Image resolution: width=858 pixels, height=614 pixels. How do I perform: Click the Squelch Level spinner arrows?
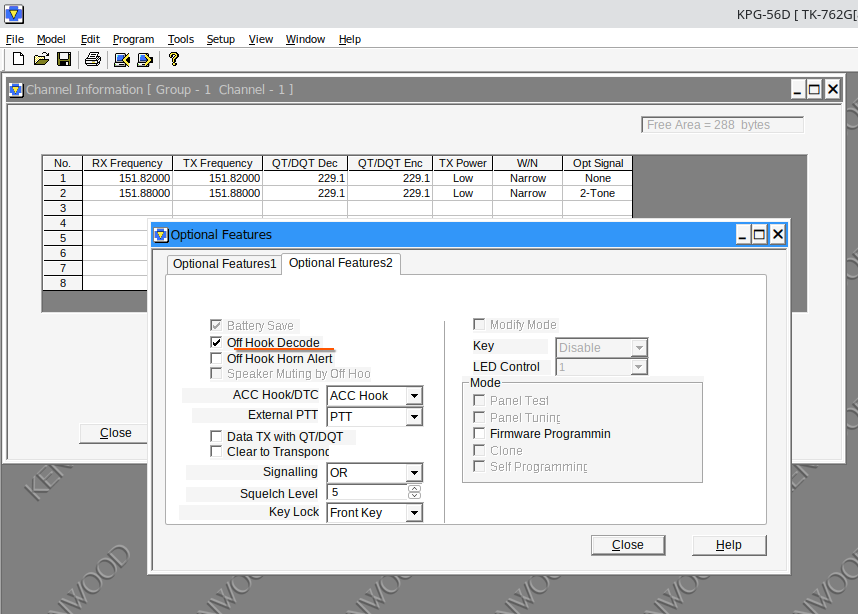point(414,492)
